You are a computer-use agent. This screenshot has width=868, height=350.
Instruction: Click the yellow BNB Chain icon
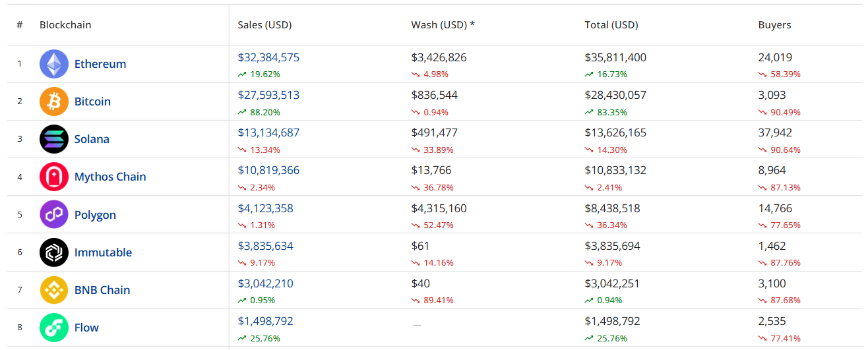coord(53,290)
